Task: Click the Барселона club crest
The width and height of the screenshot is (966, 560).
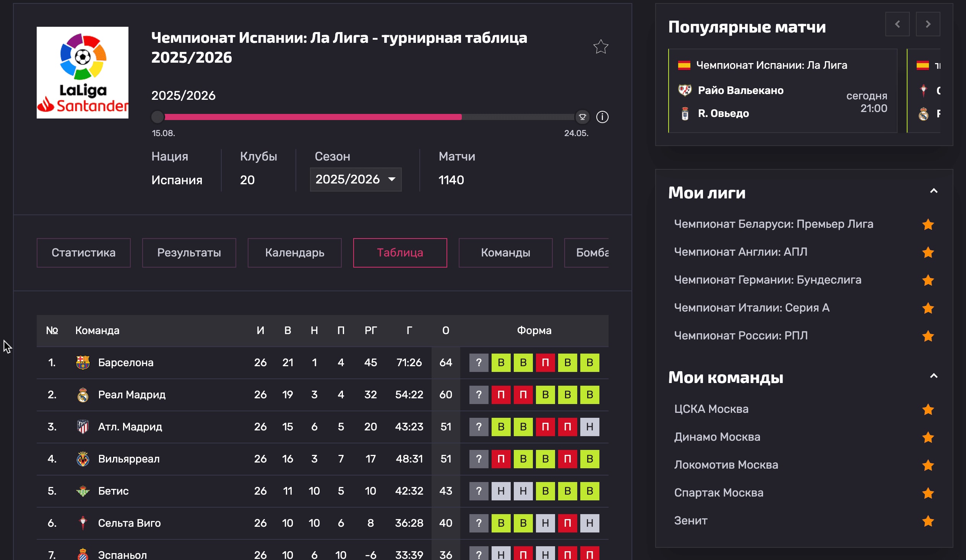Action: point(83,363)
